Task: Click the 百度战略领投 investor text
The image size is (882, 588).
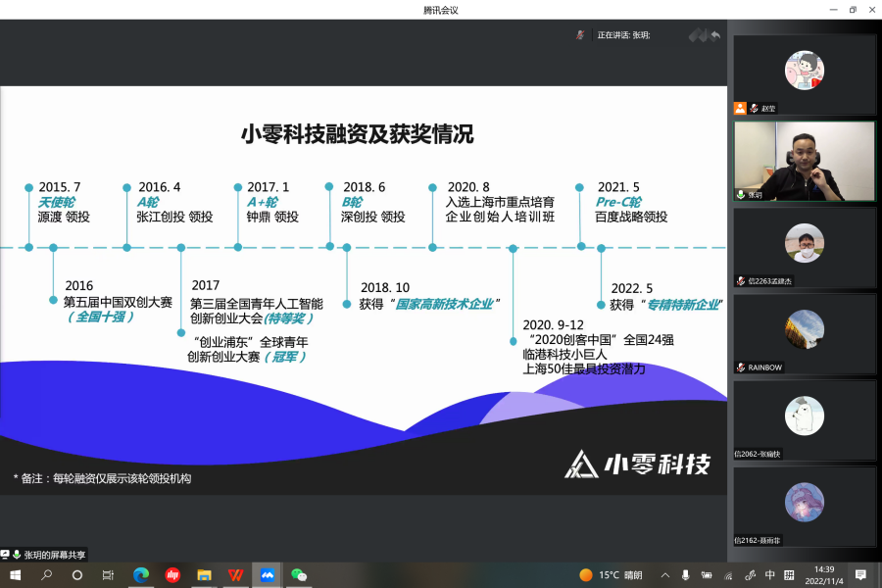Action: pyautogui.click(x=631, y=218)
